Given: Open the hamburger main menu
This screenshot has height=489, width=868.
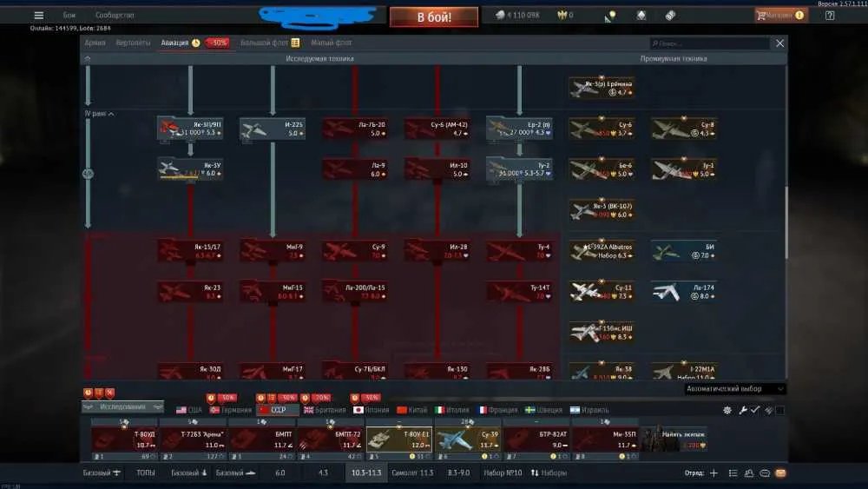Looking at the screenshot, I should (x=39, y=16).
